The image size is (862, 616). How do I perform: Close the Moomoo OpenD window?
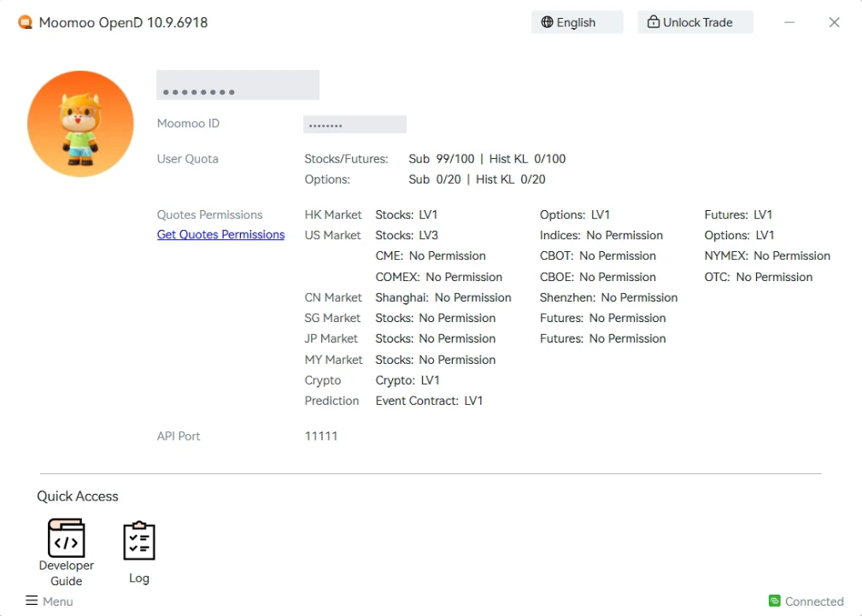coord(834,22)
